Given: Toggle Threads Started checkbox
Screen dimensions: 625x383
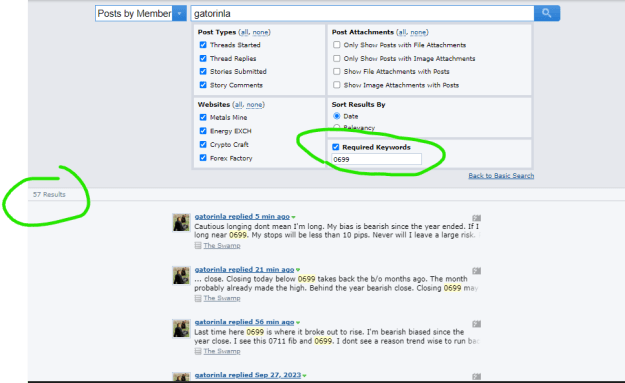Looking at the screenshot, I should tap(203, 45).
